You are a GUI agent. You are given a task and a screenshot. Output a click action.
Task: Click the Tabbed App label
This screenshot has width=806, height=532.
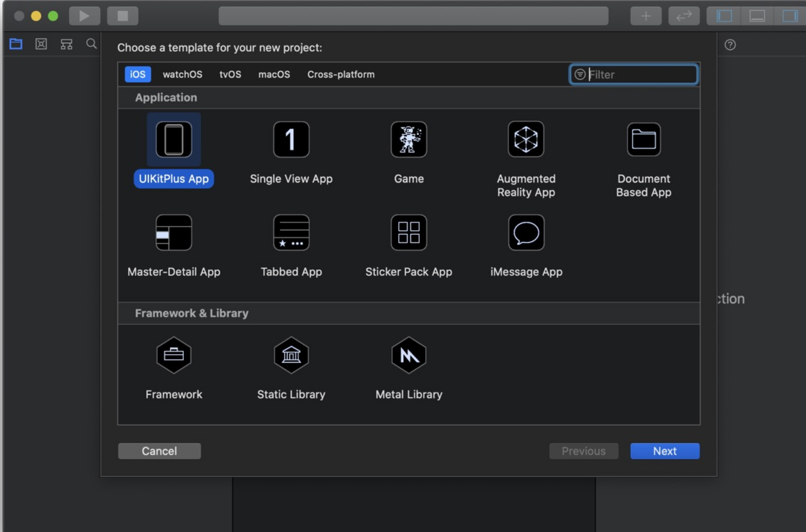[x=291, y=272]
